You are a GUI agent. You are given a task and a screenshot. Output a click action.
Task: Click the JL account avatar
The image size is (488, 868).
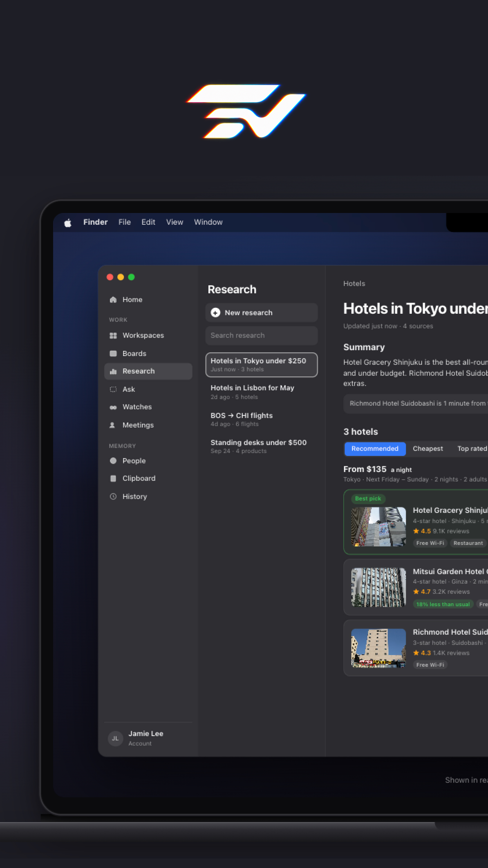[x=115, y=738]
